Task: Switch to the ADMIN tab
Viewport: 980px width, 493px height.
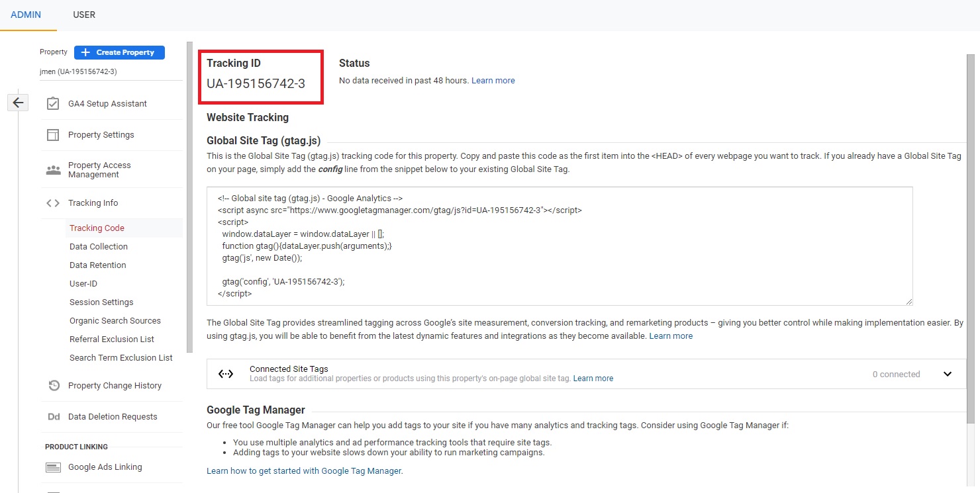Action: (x=26, y=15)
